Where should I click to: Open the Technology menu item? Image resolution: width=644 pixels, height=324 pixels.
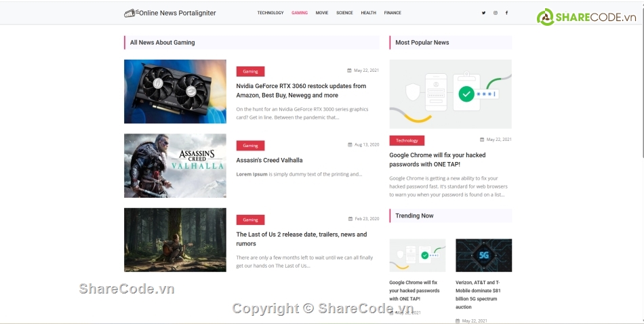(270, 13)
